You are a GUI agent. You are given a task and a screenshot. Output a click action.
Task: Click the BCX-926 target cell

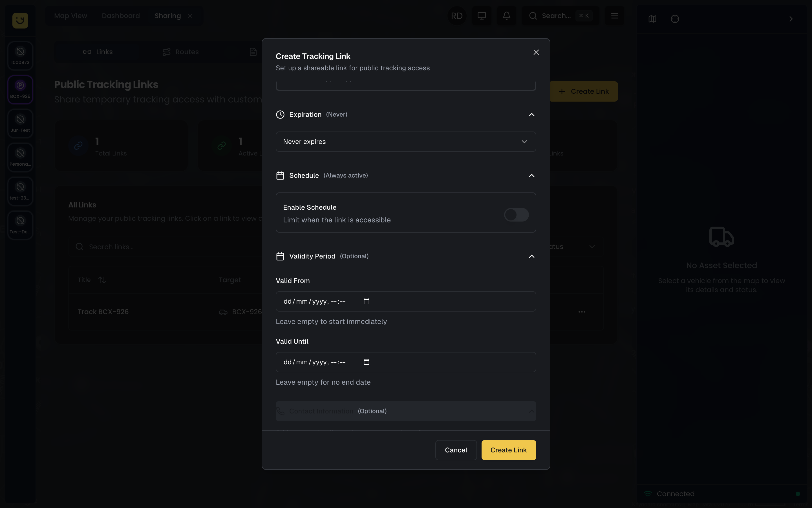point(240,312)
